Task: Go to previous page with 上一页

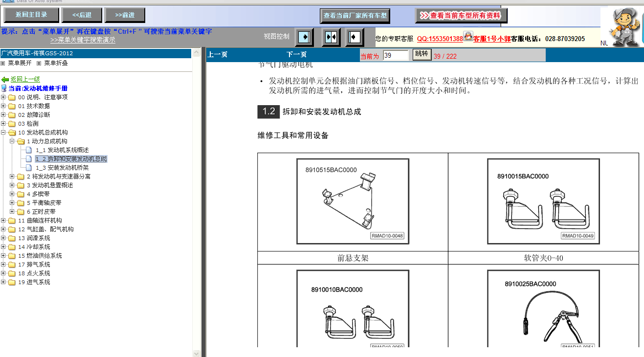Action: pyautogui.click(x=217, y=55)
